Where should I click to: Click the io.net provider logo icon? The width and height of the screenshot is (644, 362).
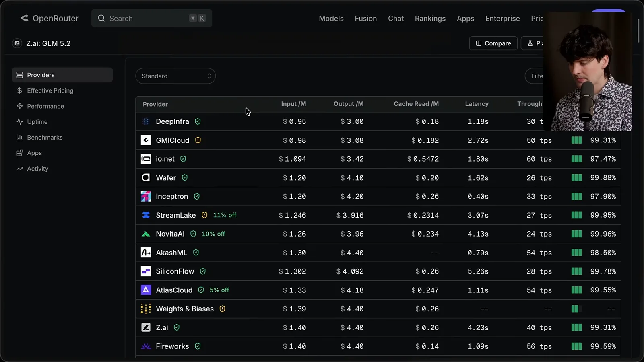(146, 159)
